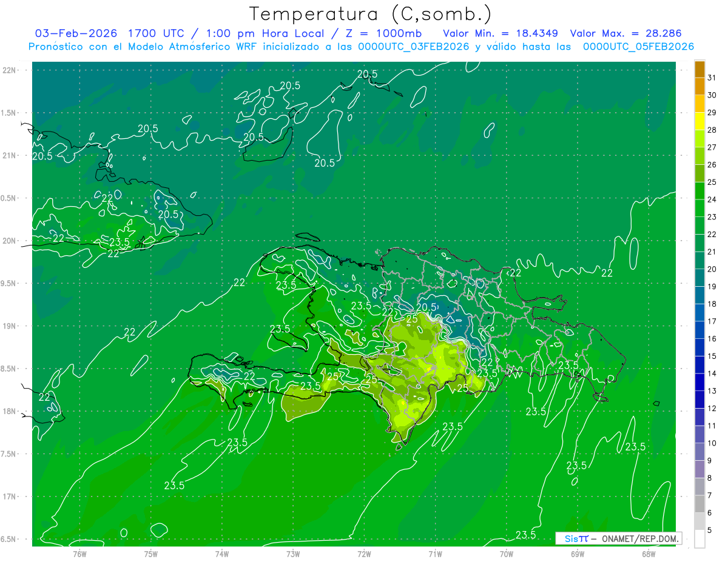The width and height of the screenshot is (728, 562).
Task: Click the '72W' longitude axis label
Action: [364, 554]
